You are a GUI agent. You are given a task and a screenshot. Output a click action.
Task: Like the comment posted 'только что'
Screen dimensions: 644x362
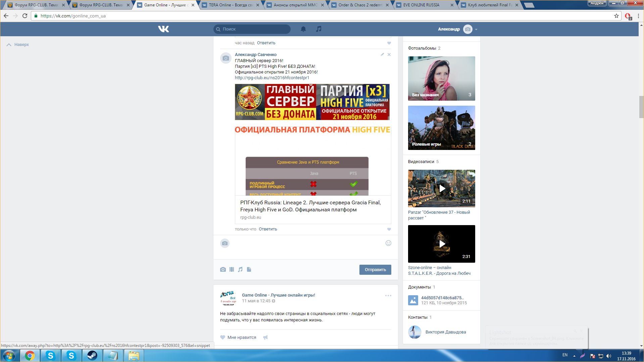coord(389,229)
